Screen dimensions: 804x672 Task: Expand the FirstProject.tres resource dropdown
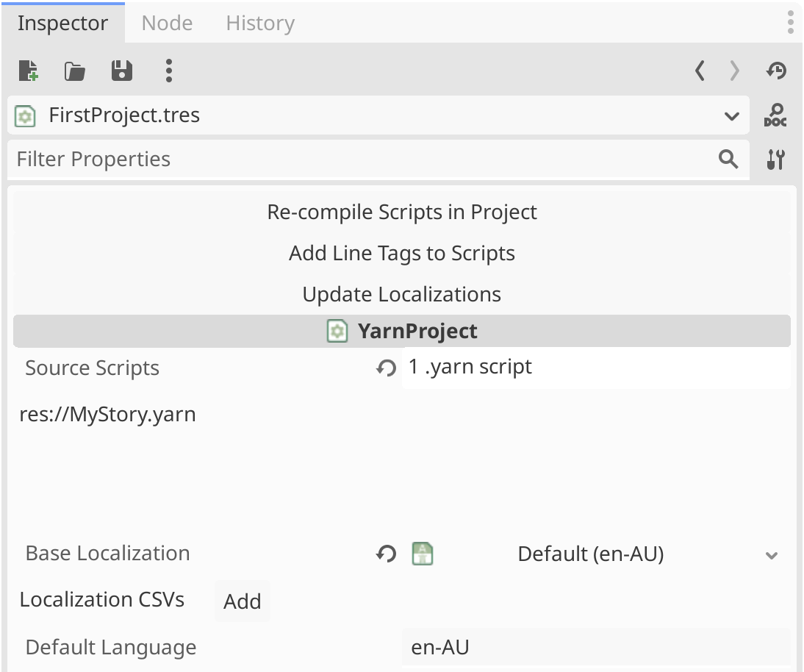pyautogui.click(x=731, y=116)
